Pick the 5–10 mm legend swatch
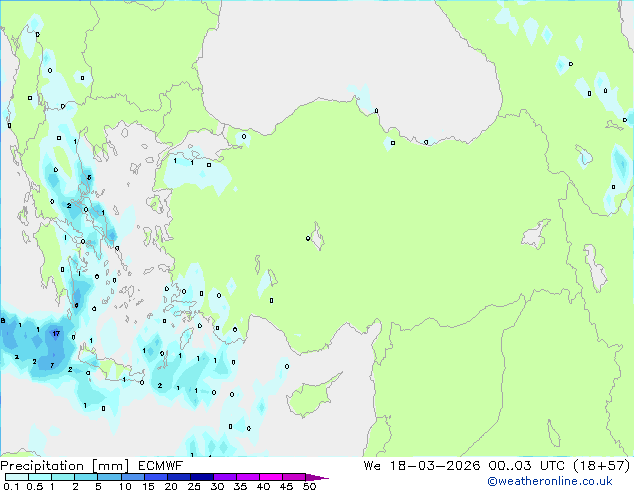634x490 pixels. (x=109, y=477)
